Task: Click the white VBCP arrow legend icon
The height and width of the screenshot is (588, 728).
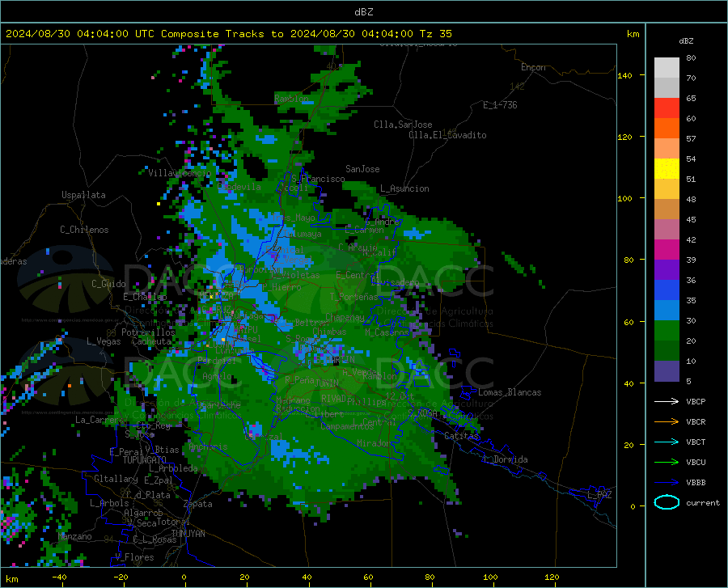Action: click(x=667, y=401)
